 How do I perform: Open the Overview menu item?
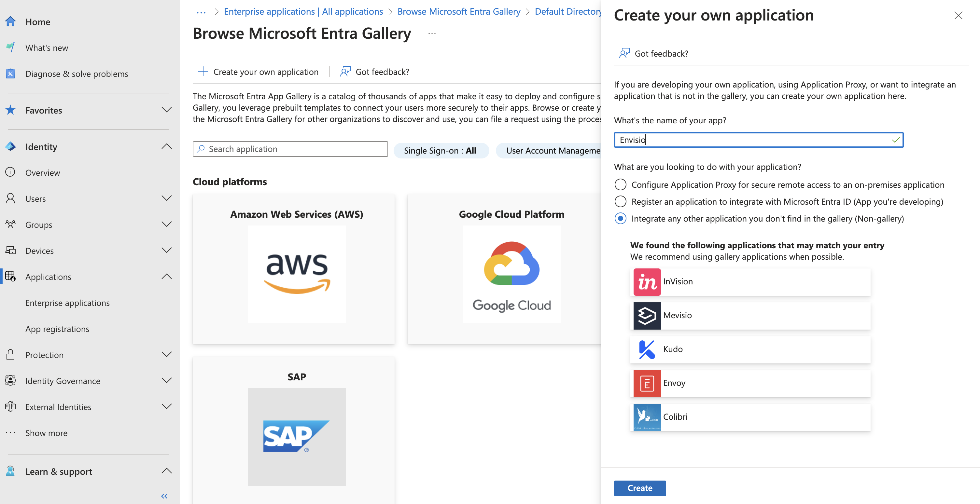(x=43, y=172)
